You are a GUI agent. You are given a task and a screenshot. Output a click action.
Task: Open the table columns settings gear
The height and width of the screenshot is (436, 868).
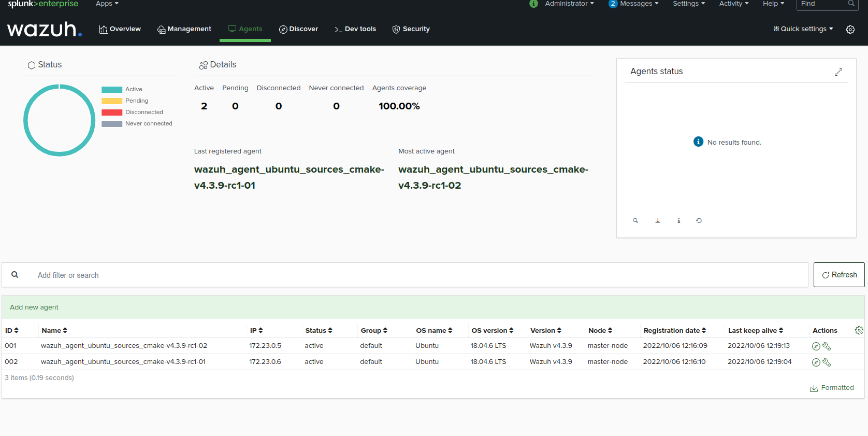[x=859, y=330]
